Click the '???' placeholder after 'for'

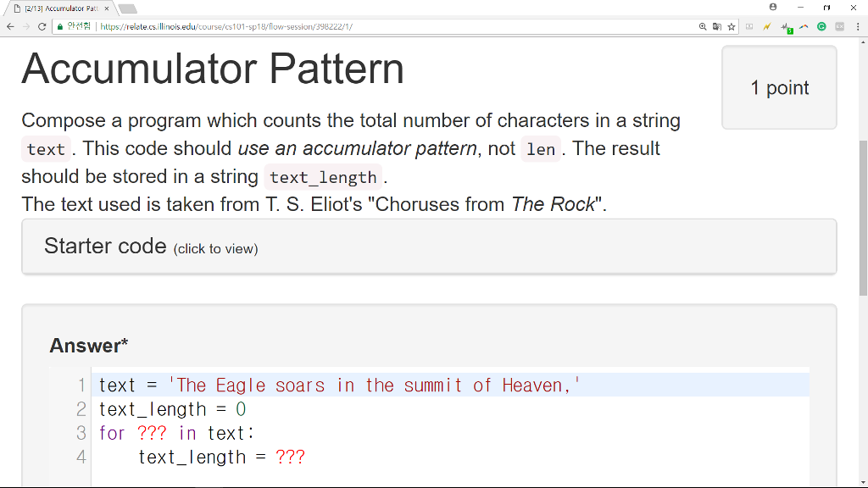(152, 433)
